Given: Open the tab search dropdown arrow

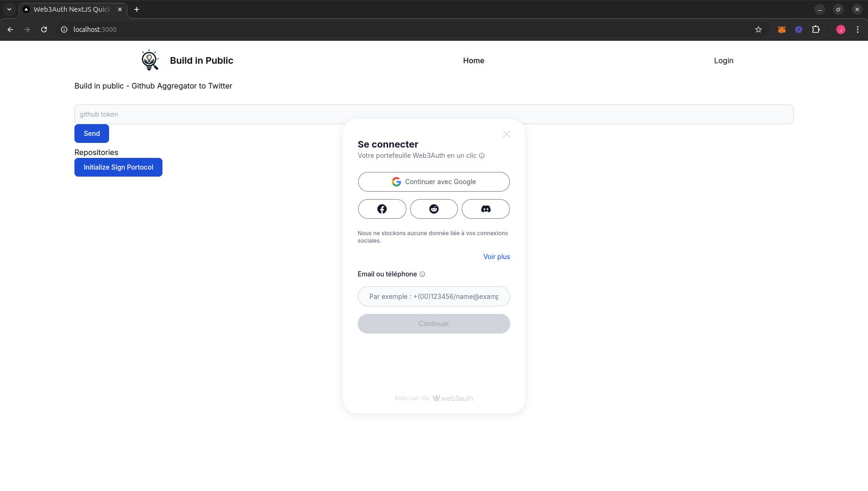Looking at the screenshot, I should tap(9, 9).
